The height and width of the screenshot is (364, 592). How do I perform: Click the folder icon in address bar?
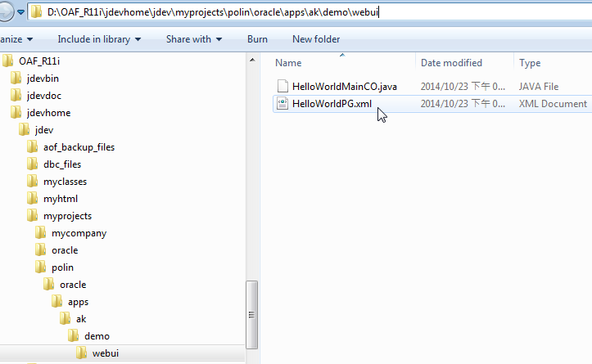point(36,12)
